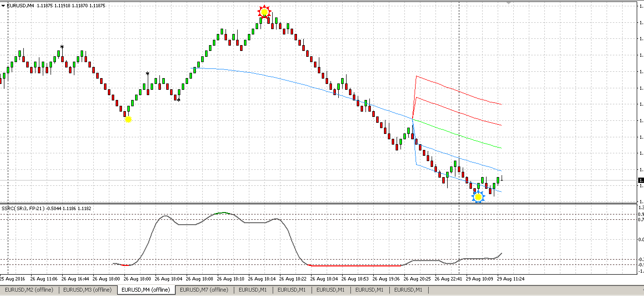
Task: Select the EURUSD,M4 (offline) tab
Action: pos(146,290)
